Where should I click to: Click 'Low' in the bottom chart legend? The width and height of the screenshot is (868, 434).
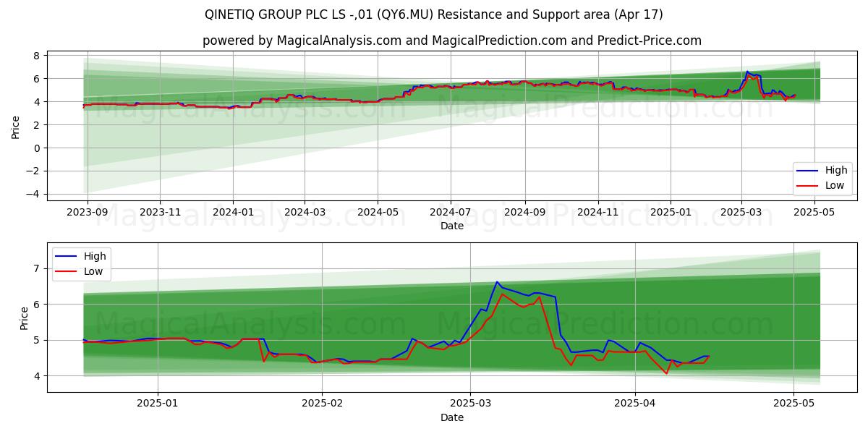93,271
